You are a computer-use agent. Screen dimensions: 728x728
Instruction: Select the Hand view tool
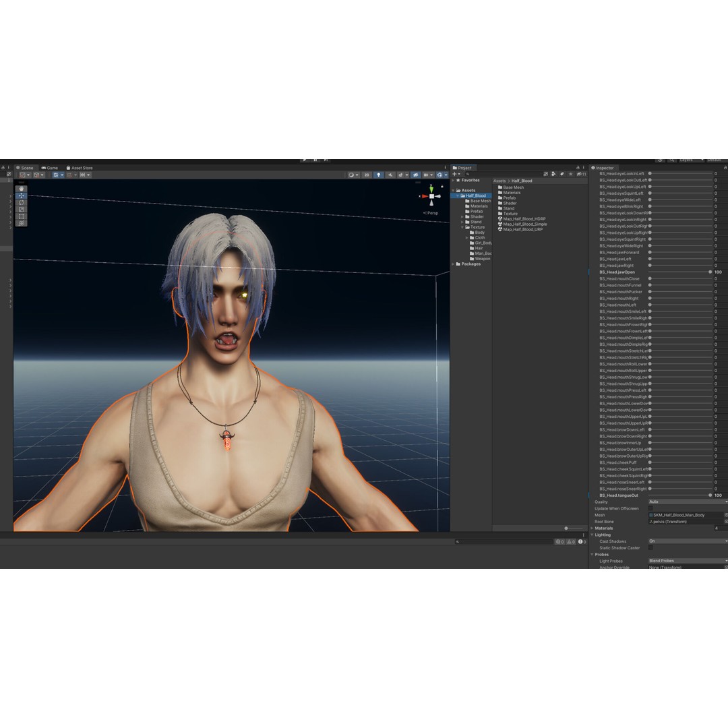[x=22, y=189]
